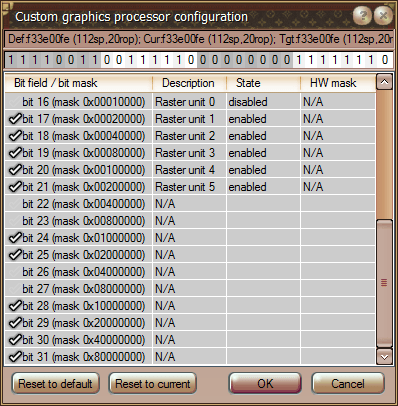The width and height of the screenshot is (398, 406).
Task: Click the Def/Cur/Tgt configuration summary field
Action: [199, 39]
